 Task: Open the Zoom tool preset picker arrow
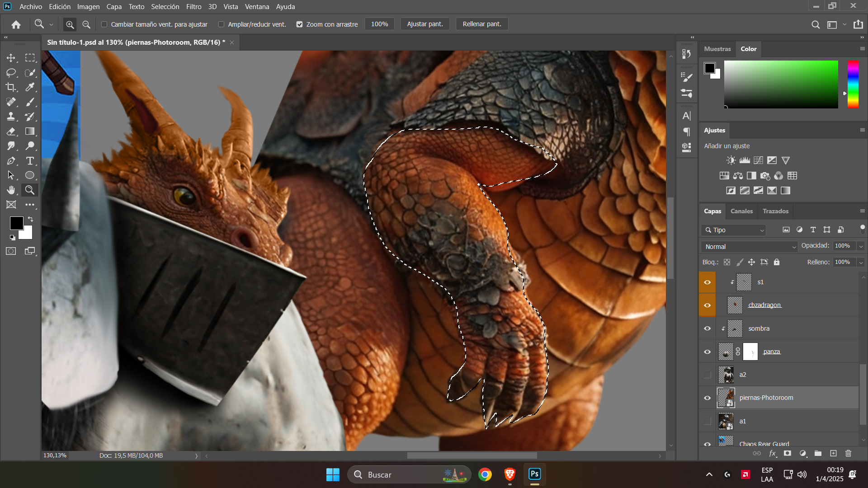51,25
